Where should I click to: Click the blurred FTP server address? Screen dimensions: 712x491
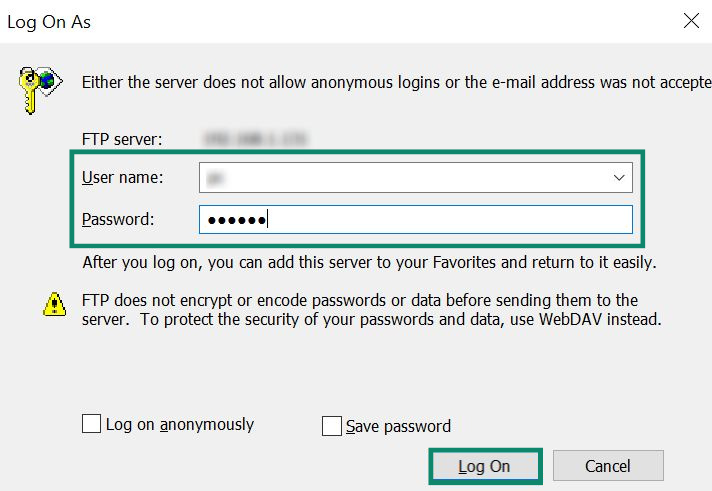click(x=256, y=139)
